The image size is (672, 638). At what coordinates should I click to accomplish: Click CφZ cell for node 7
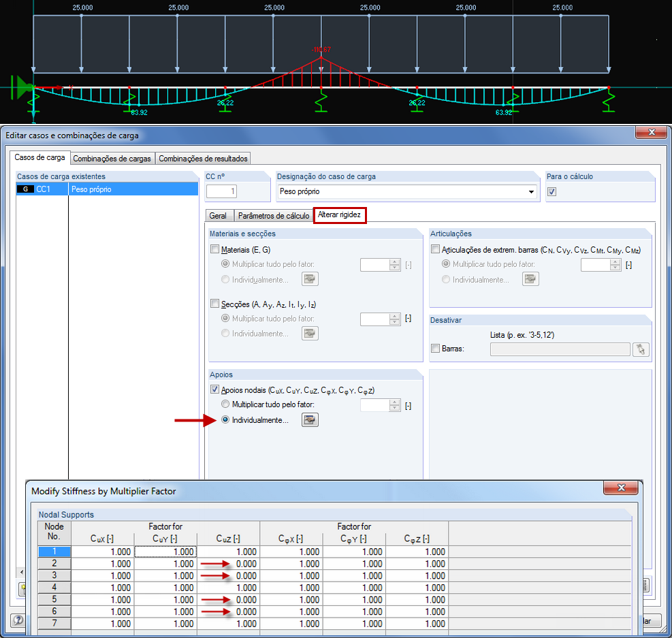coord(417,624)
